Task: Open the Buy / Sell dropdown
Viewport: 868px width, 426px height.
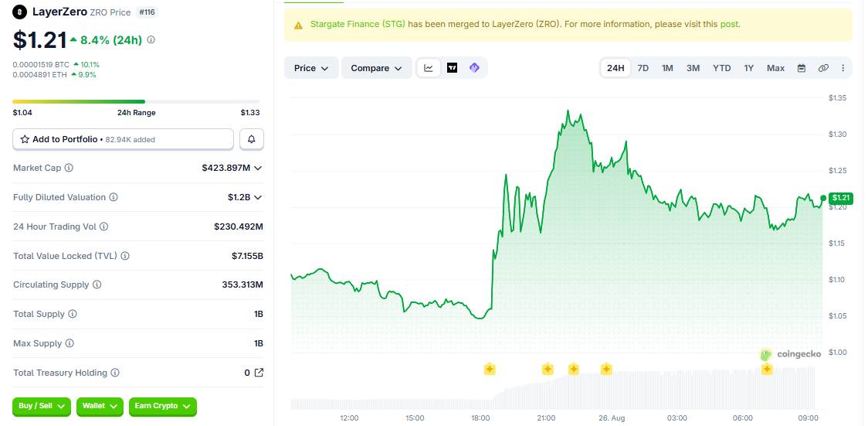Action: (42, 406)
